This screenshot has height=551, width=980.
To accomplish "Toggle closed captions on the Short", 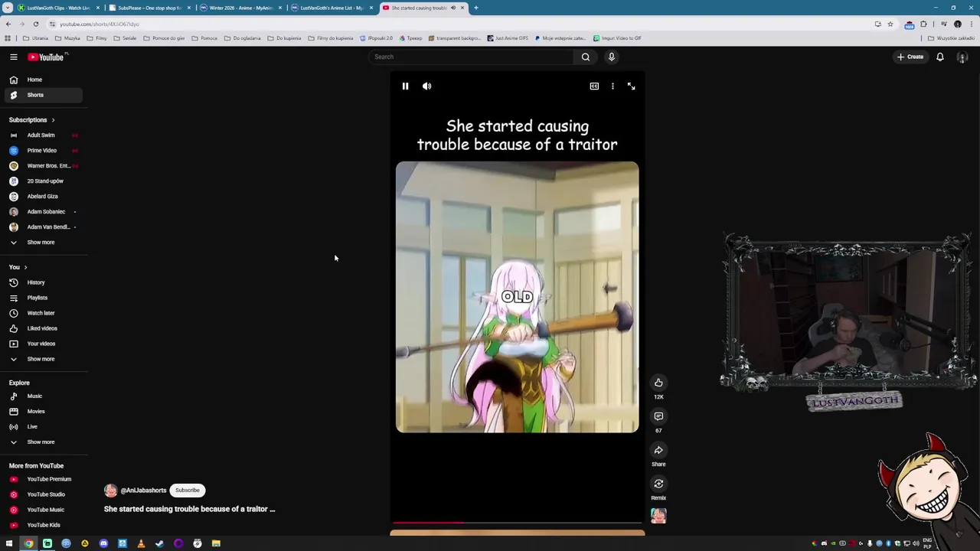I will (594, 86).
